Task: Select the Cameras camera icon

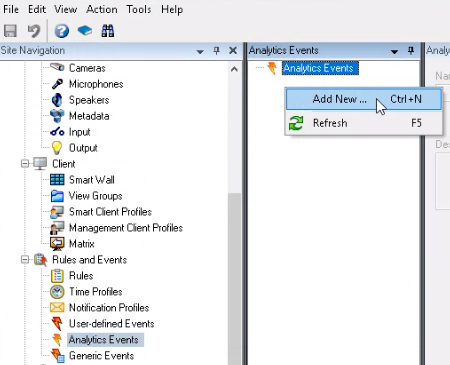Action: click(x=57, y=67)
